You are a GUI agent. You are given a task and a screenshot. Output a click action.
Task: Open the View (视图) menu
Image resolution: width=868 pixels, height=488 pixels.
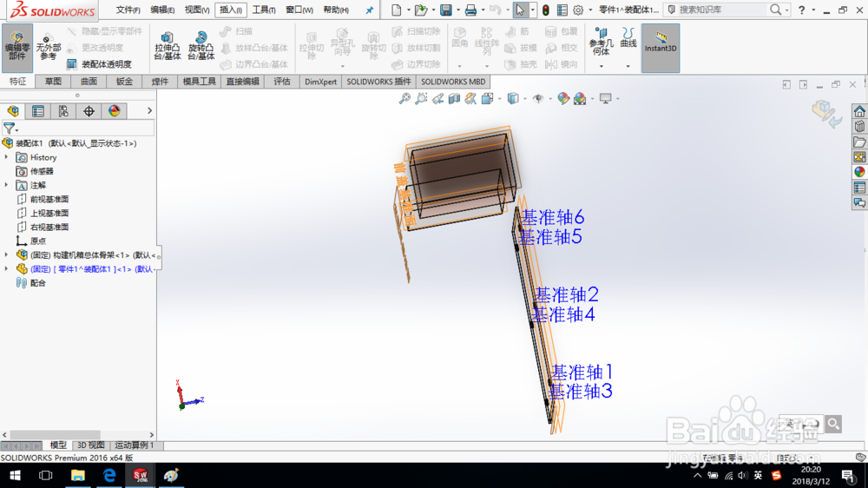196,10
